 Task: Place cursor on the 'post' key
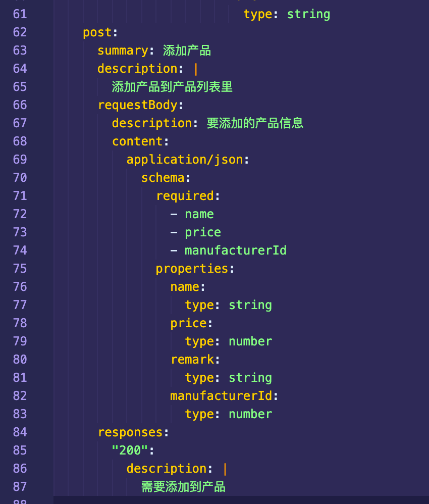point(97,32)
